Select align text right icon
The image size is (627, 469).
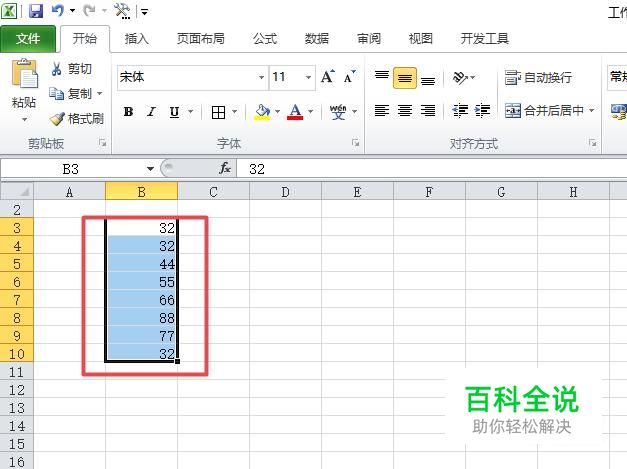coord(428,110)
